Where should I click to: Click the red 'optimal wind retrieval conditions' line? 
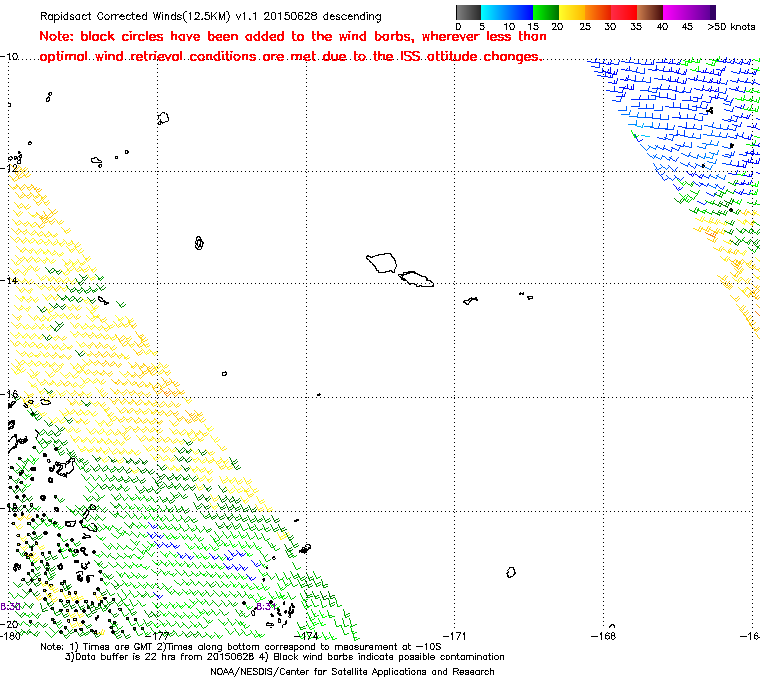point(290,57)
